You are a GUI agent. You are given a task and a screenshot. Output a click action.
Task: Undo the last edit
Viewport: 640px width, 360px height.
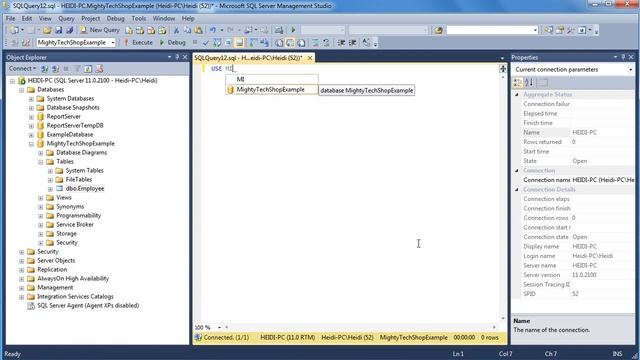tap(213, 30)
